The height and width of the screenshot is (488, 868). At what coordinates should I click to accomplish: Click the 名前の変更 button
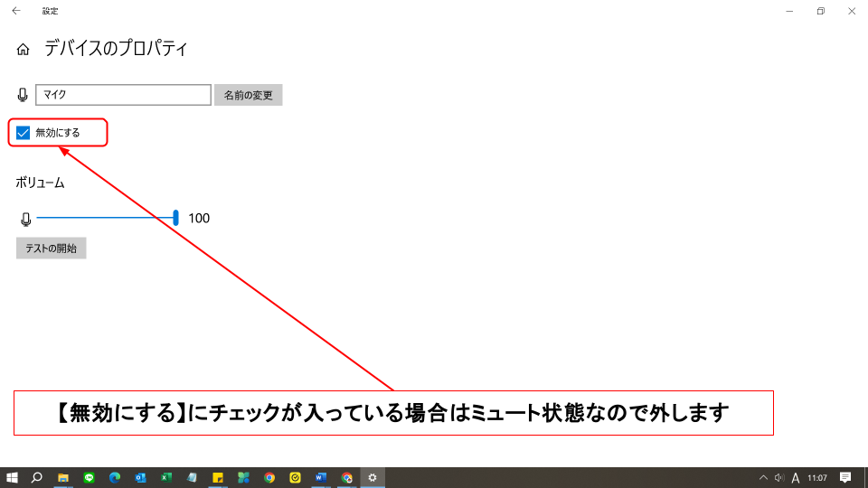[x=248, y=95]
